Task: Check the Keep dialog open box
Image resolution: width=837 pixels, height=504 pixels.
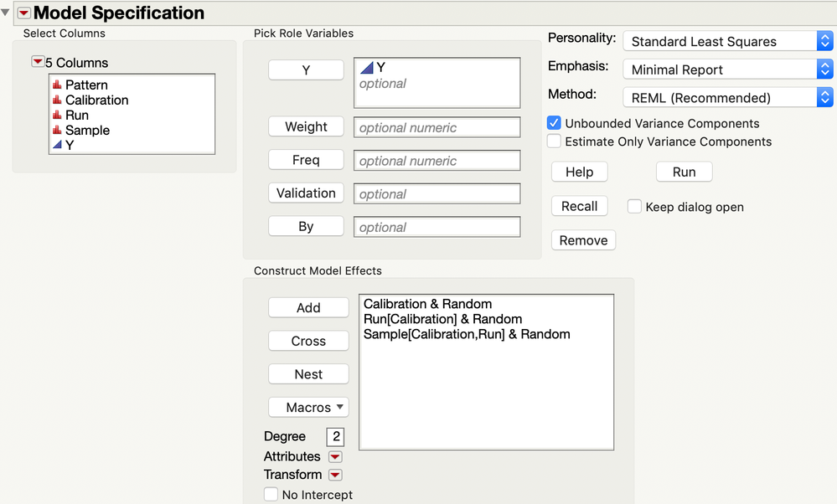Action: click(634, 206)
